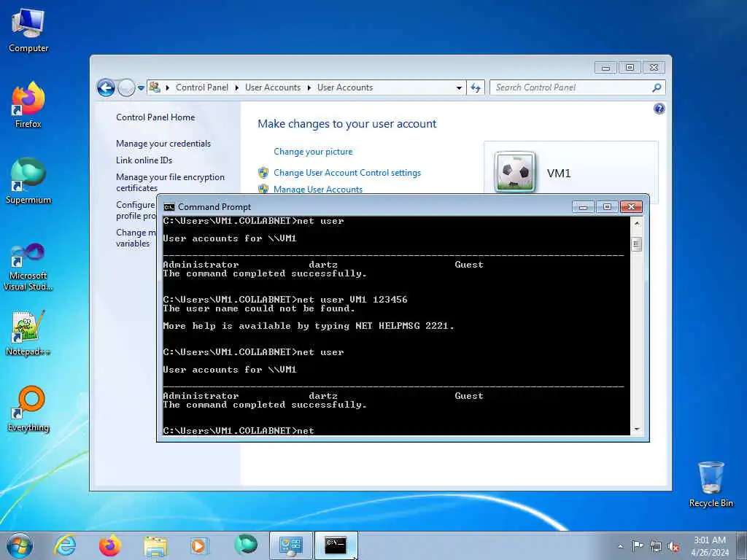Click the Action Center flag tray icon
Image resolution: width=747 pixels, height=560 pixels.
(637, 545)
